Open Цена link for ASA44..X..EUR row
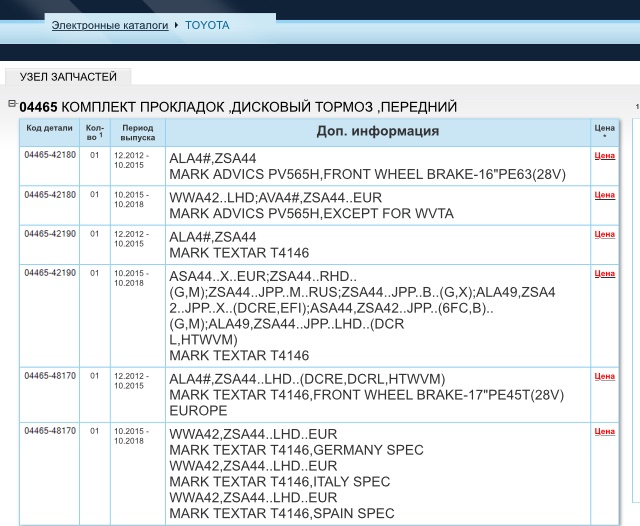 click(x=604, y=273)
